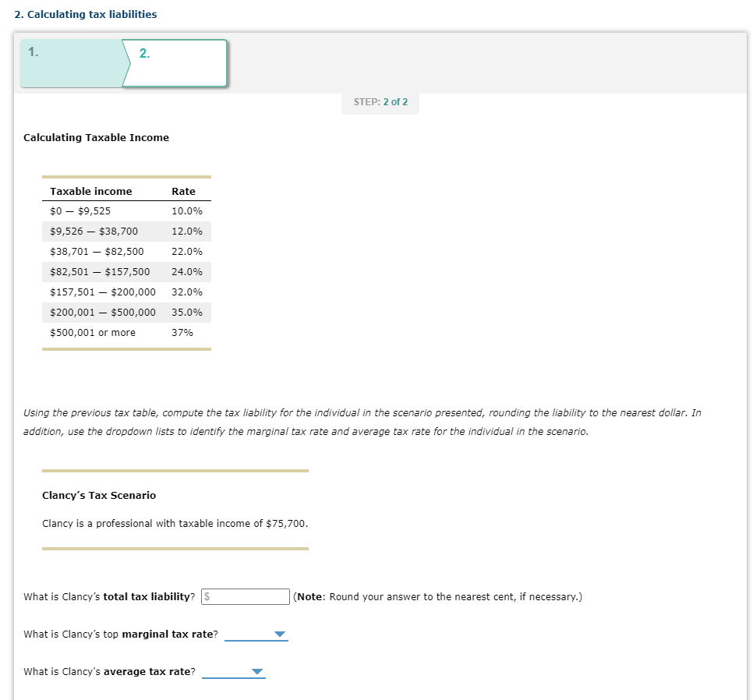Click the 32.0% rate cell
This screenshot has width=753, height=700.
pyautogui.click(x=187, y=292)
